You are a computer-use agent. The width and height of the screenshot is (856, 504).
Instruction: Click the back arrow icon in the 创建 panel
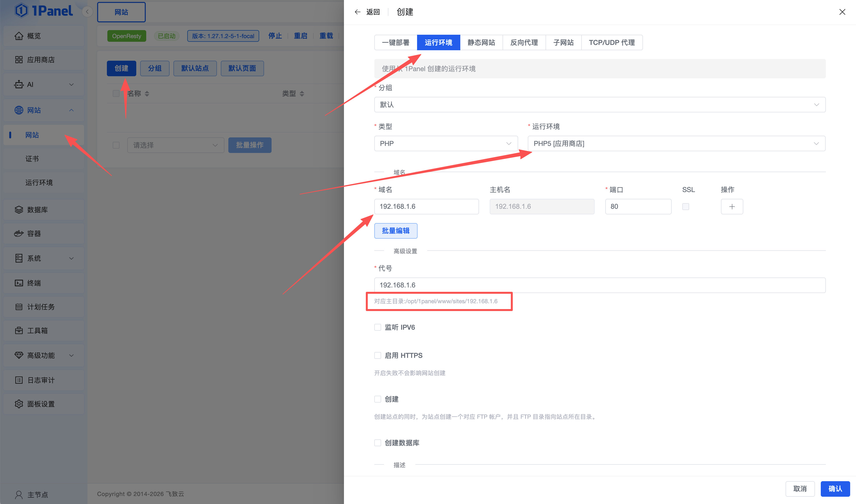point(357,12)
